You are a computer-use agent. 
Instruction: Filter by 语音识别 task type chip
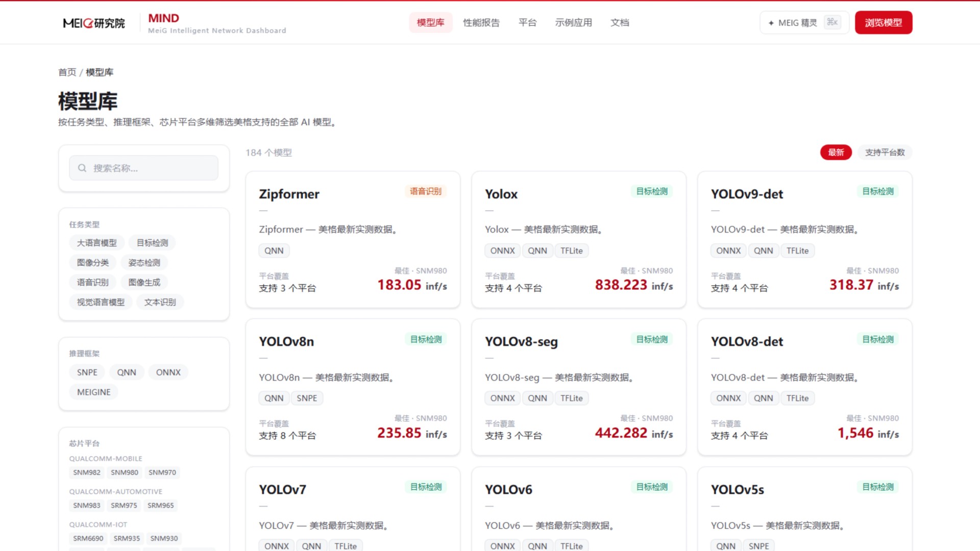pos(93,282)
